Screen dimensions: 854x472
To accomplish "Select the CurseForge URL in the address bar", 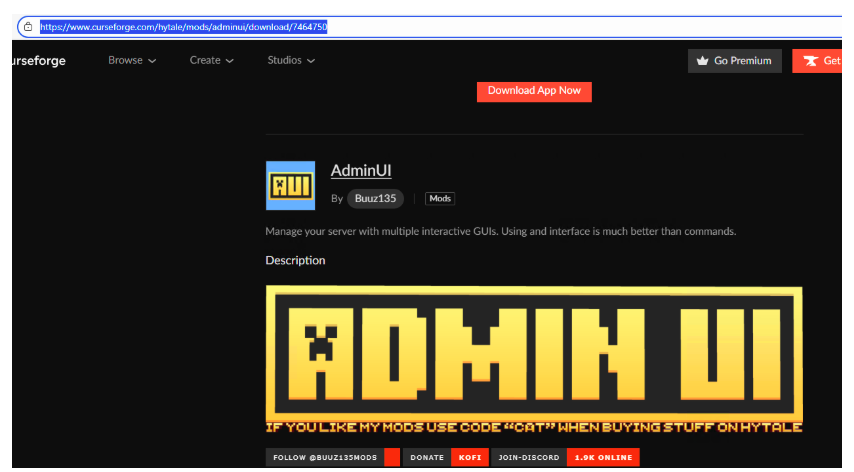I will [x=184, y=27].
